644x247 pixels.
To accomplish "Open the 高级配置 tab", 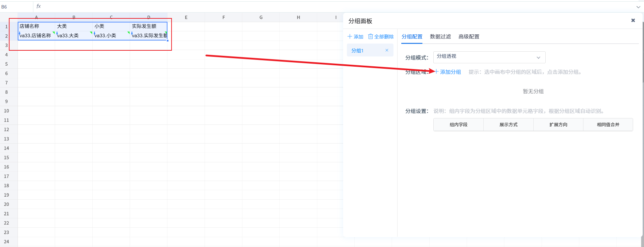I will [468, 37].
